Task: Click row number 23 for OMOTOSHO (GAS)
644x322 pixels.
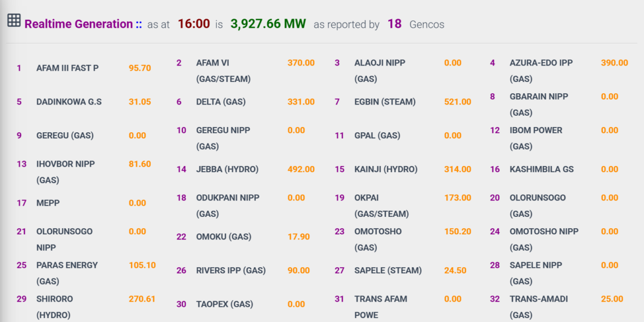Action: (340, 231)
